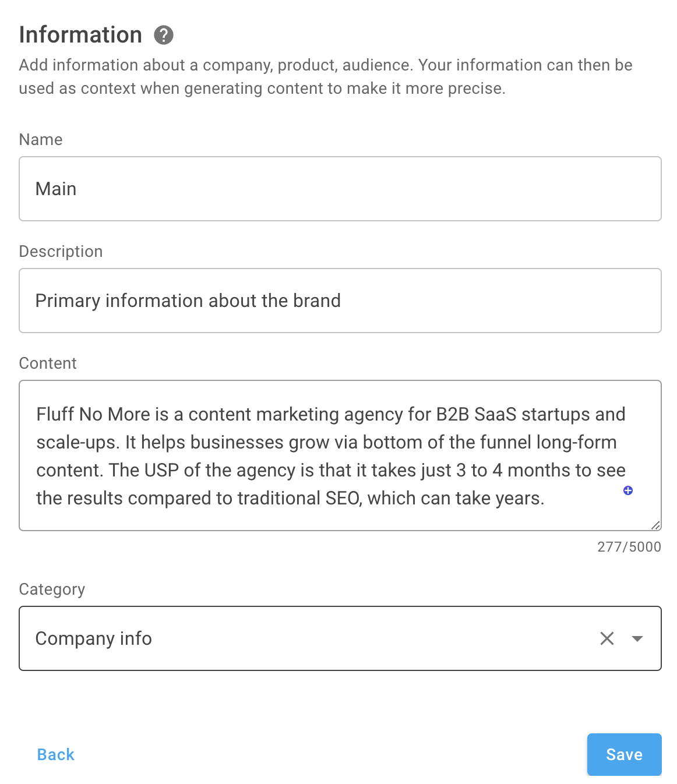Viewport: 677px width, 784px height.
Task: Click the Description field label
Action: [61, 251]
